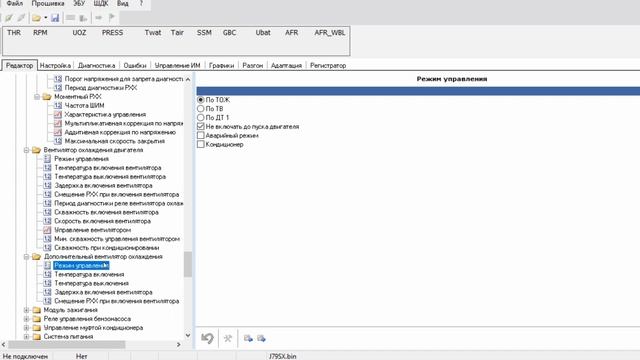Click the chart icon of Характеристика управления
The width and height of the screenshot is (640, 360).
coord(58,115)
